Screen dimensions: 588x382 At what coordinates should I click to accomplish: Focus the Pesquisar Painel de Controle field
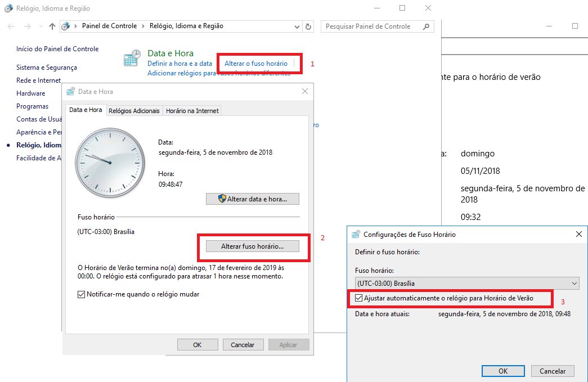pyautogui.click(x=377, y=26)
